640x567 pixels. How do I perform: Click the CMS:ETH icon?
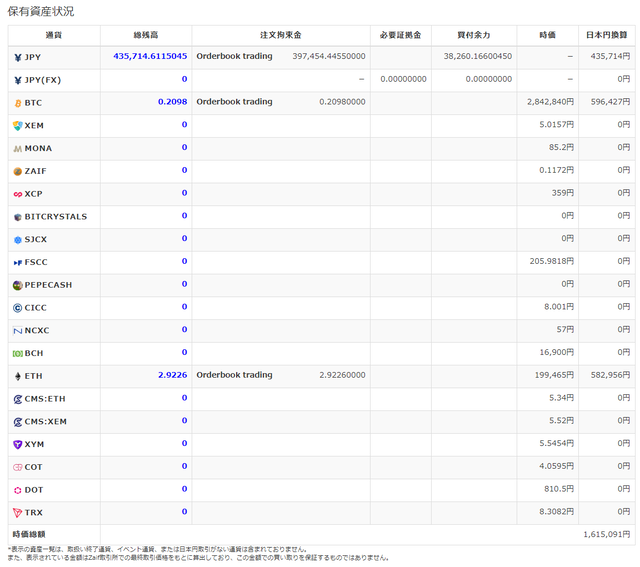(18, 399)
